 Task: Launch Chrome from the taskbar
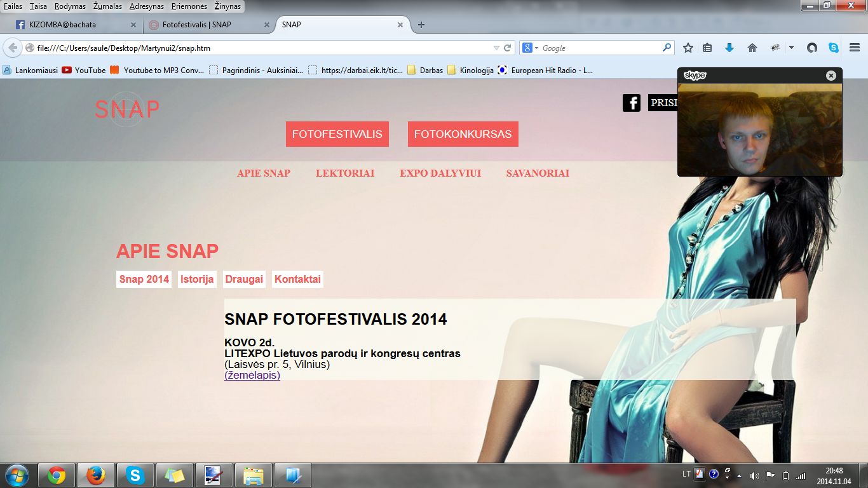click(57, 475)
